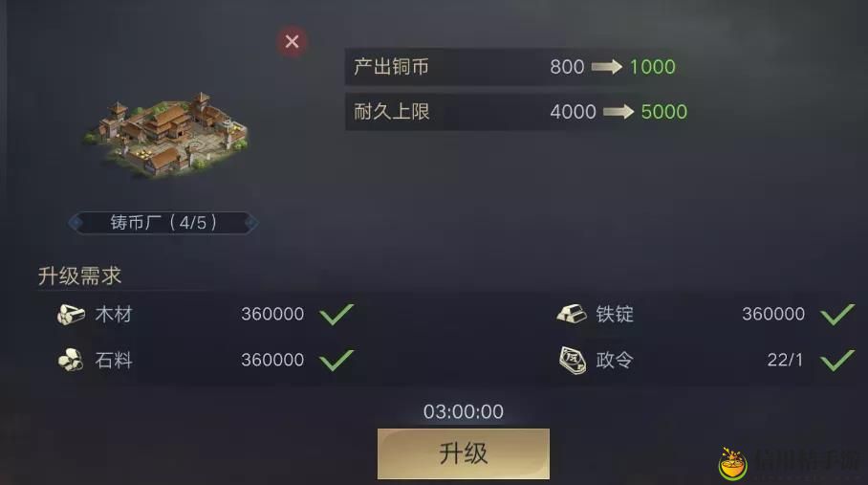This screenshot has width=868, height=485.
Task: Go to previous building via left arrow
Action: pyautogui.click(x=76, y=223)
